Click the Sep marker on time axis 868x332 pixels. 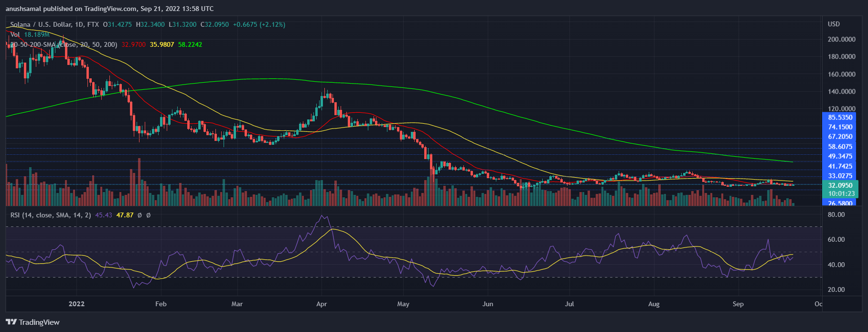click(x=738, y=304)
